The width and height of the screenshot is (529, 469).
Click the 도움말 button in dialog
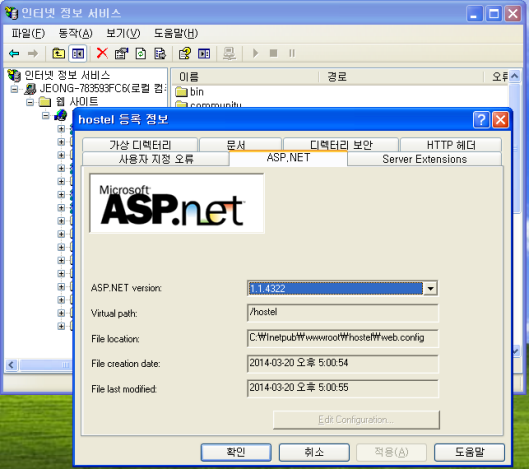pos(469,452)
